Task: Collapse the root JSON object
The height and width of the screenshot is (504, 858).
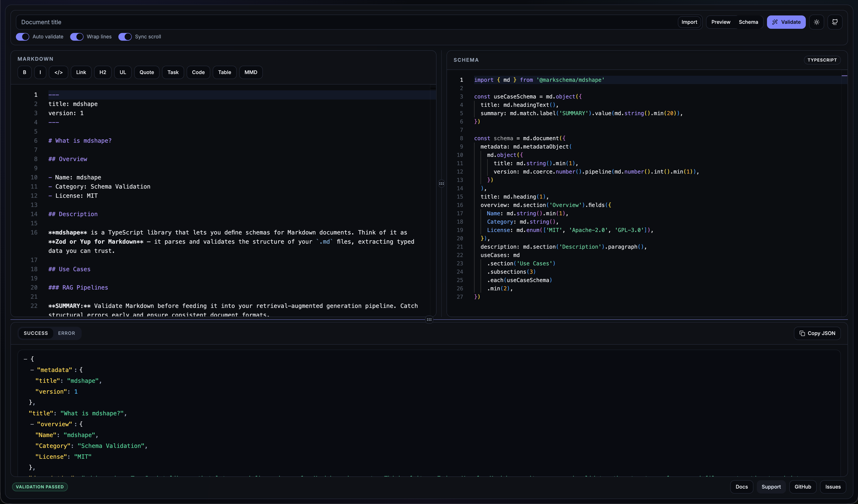Action: point(25,359)
